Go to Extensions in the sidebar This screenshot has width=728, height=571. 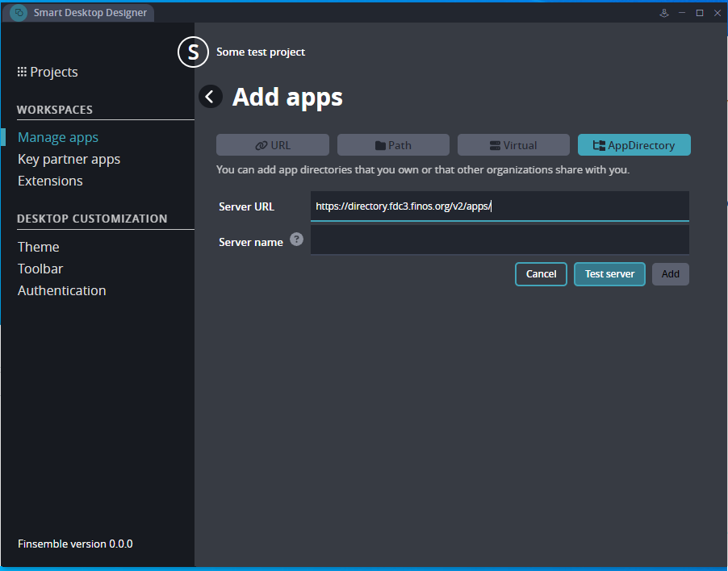(50, 181)
